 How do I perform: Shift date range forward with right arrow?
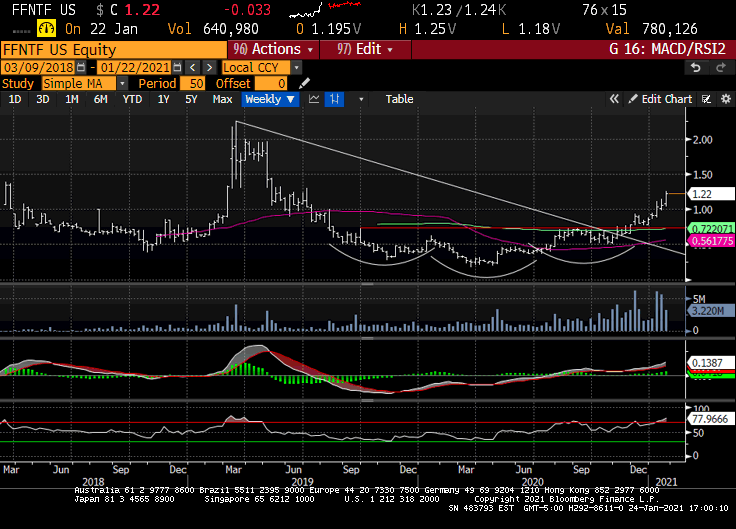point(209,68)
